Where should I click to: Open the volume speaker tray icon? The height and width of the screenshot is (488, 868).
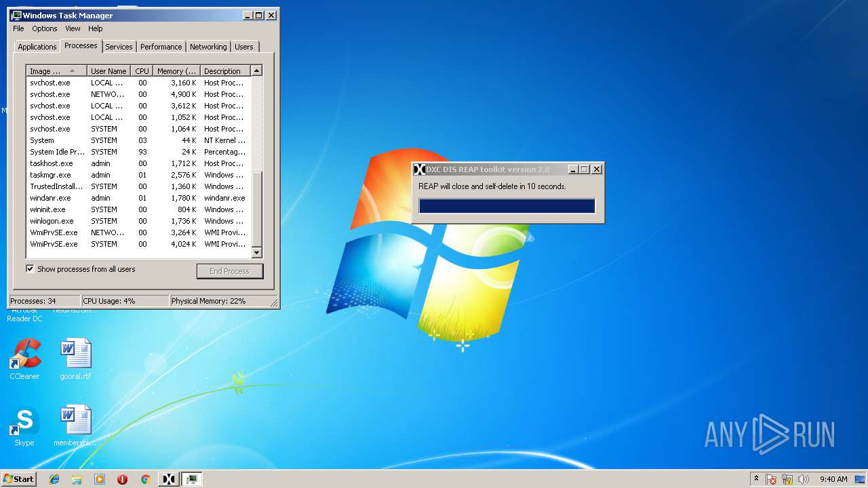tap(804, 479)
